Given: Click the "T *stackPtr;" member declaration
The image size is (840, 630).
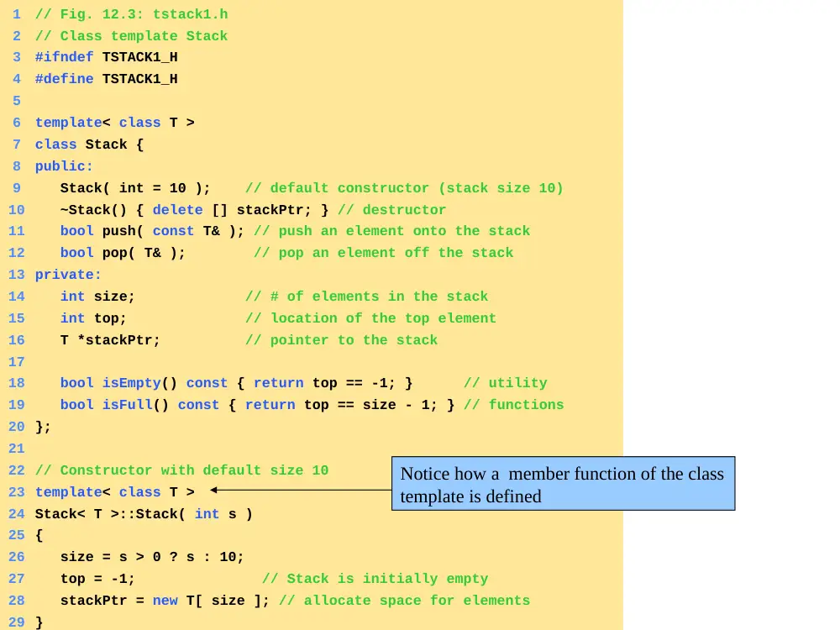Looking at the screenshot, I should 110,340.
